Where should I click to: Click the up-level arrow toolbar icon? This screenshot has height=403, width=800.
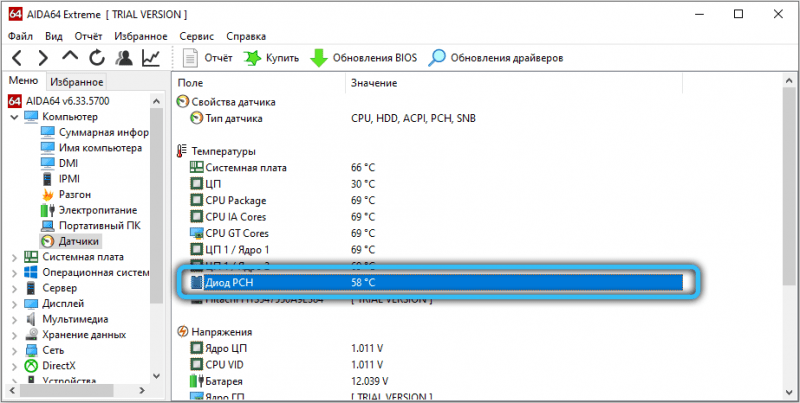(70, 57)
